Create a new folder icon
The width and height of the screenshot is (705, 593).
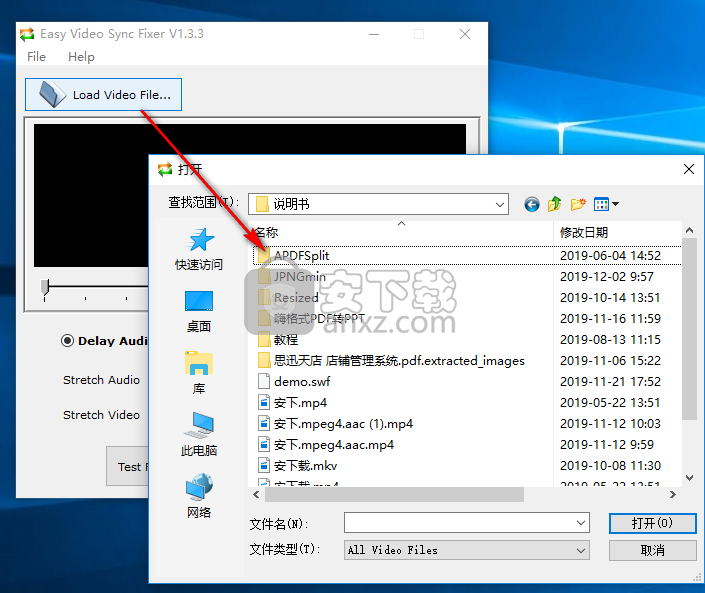tap(578, 204)
